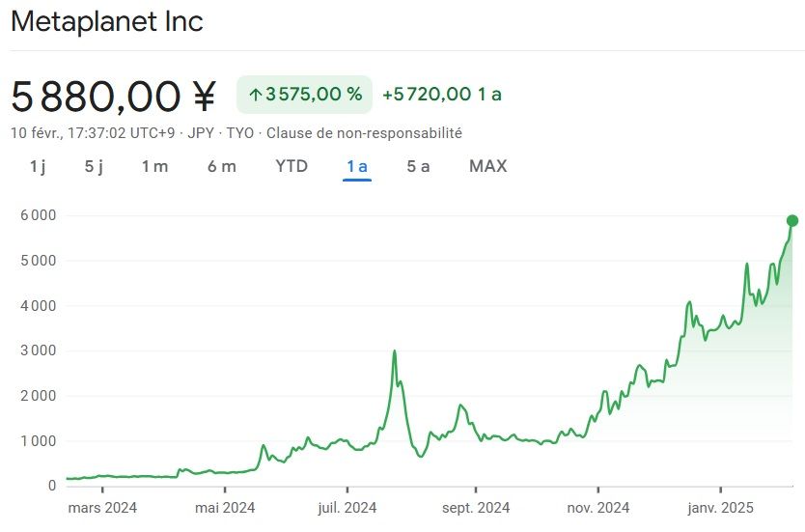Switch chart to 6m range
Screen dimensions: 805x532
[221, 166]
